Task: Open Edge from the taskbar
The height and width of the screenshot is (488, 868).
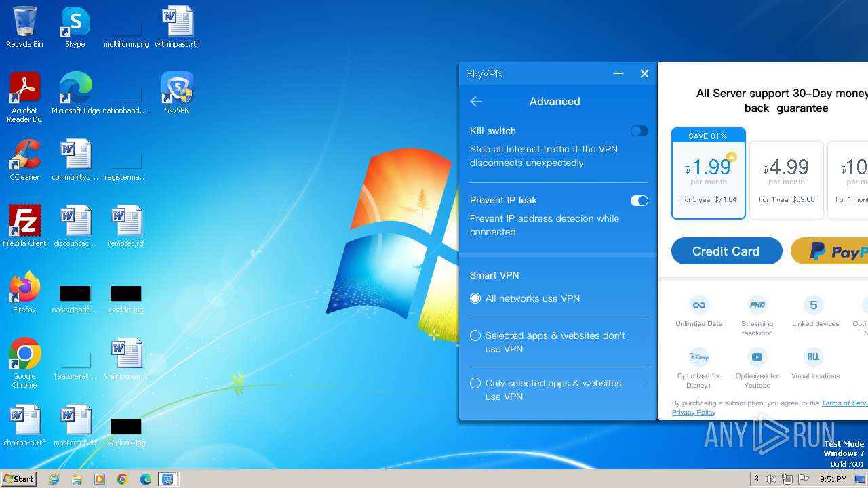Action: pos(145,479)
